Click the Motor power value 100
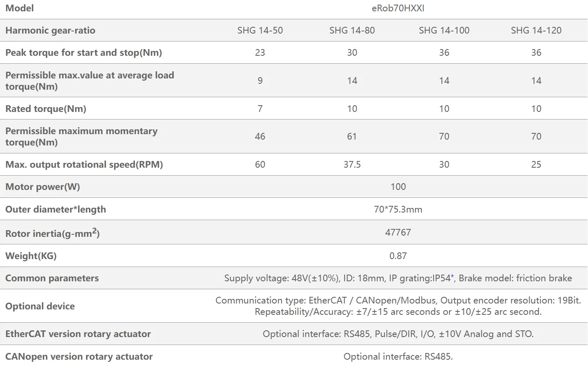The height and width of the screenshot is (371, 588). (398, 187)
